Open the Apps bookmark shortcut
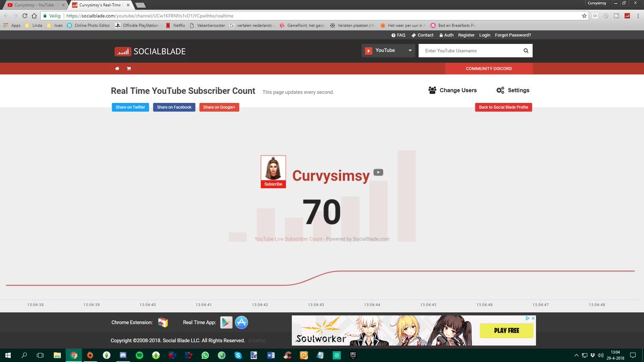This screenshot has height=362, width=644. tap(12, 25)
